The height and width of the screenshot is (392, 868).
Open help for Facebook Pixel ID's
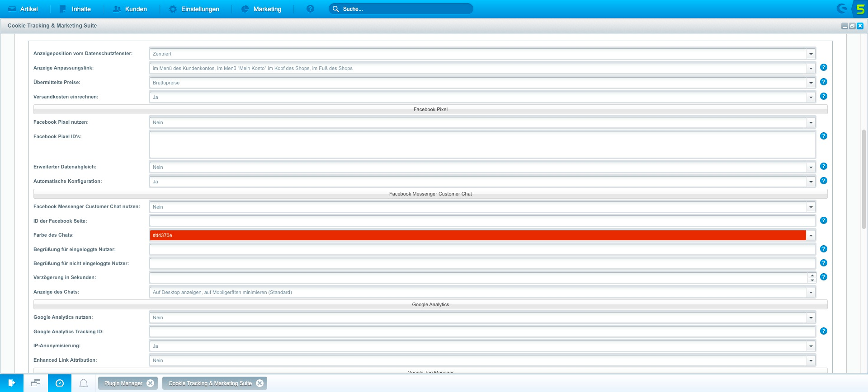click(824, 136)
